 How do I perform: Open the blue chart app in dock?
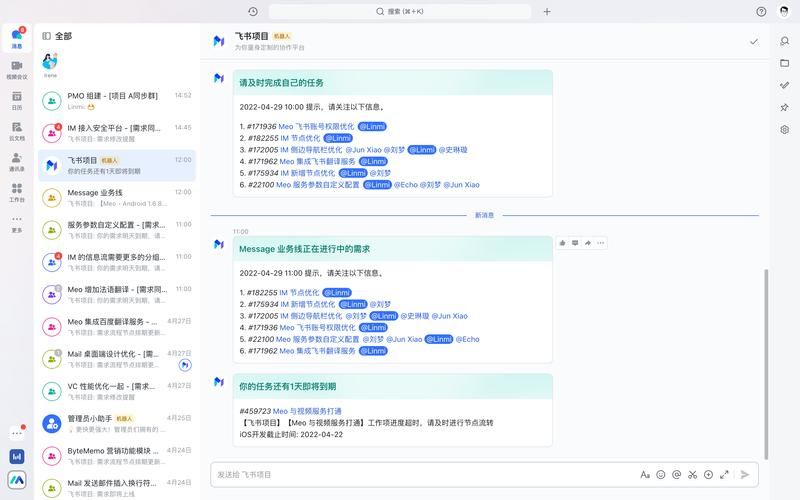click(17, 456)
